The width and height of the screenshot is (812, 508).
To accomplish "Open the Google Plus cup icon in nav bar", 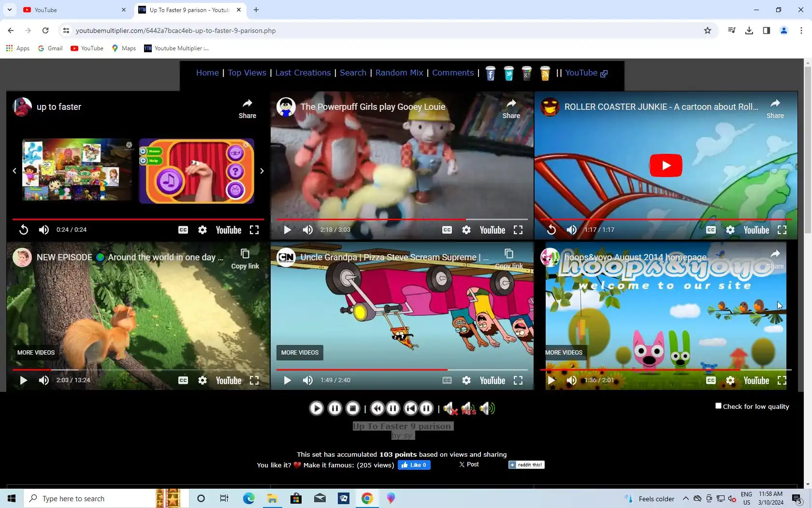I will click(527, 73).
